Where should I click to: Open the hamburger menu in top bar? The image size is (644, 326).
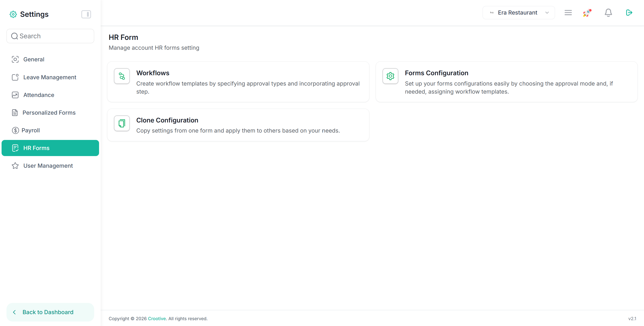pos(568,13)
